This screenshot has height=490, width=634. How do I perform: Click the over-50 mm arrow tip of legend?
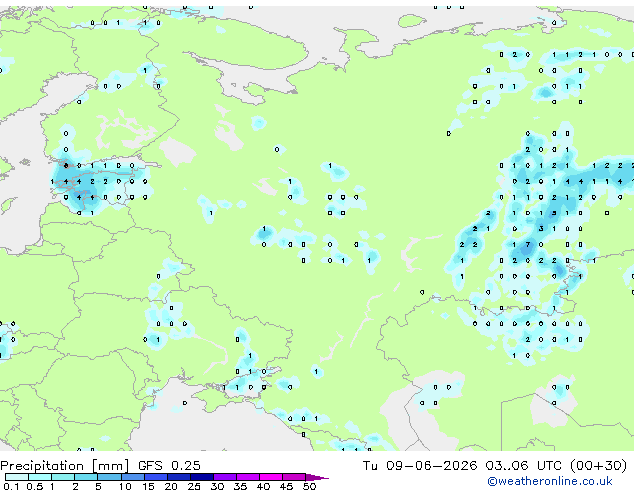click(x=317, y=478)
